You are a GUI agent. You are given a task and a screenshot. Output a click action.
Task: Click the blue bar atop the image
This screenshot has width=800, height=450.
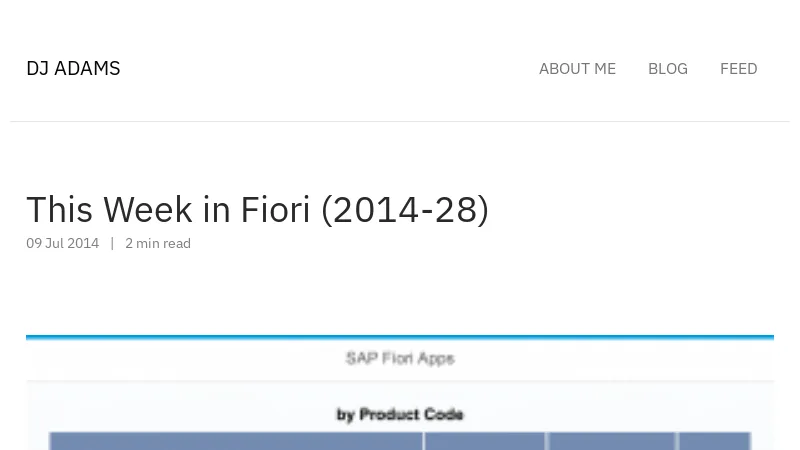pyautogui.click(x=400, y=338)
